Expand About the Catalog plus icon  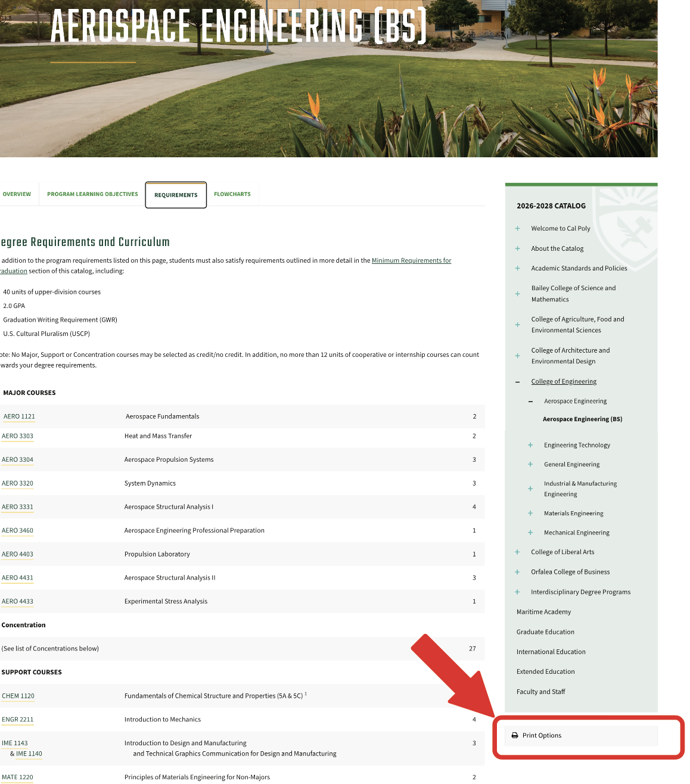[517, 248]
